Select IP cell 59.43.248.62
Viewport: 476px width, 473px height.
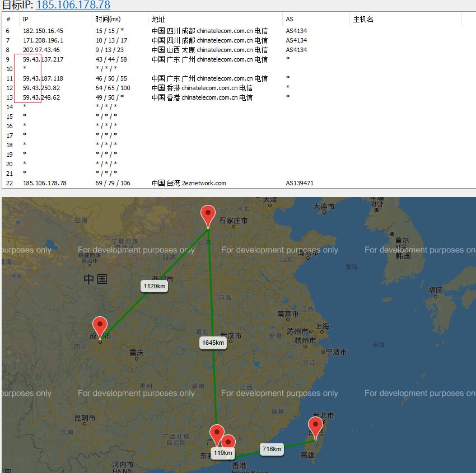pyautogui.click(x=41, y=97)
